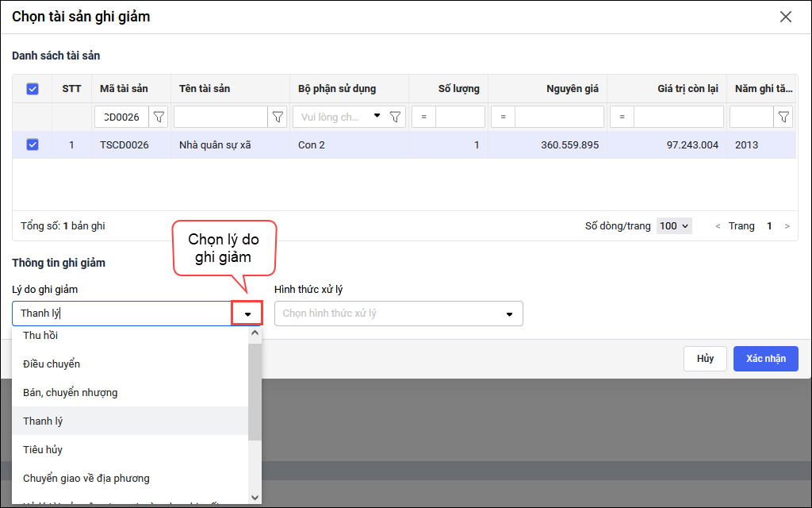The width and height of the screenshot is (812, 508).
Task: Click filter icon in Năm ghi tăng column
Action: (783, 117)
